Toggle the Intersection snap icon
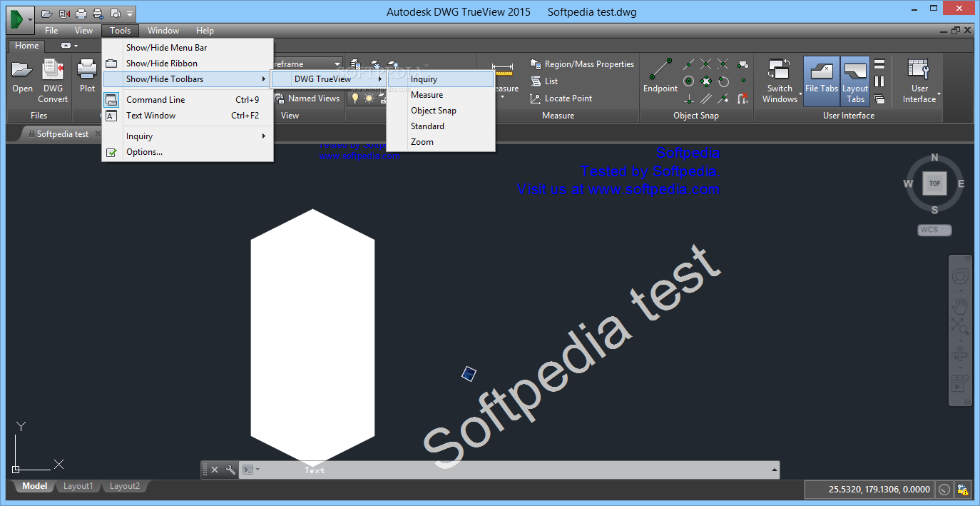This screenshot has width=980, height=506. [x=706, y=64]
